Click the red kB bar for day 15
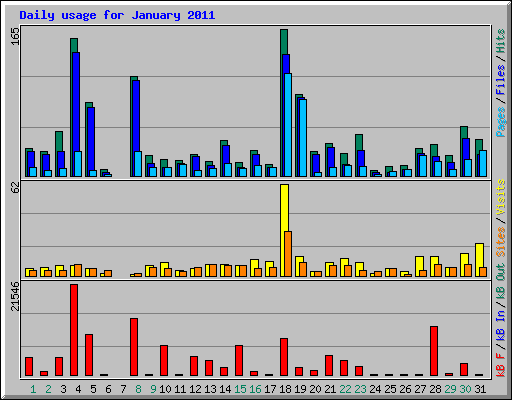This screenshot has height=400, width=512. point(239,361)
